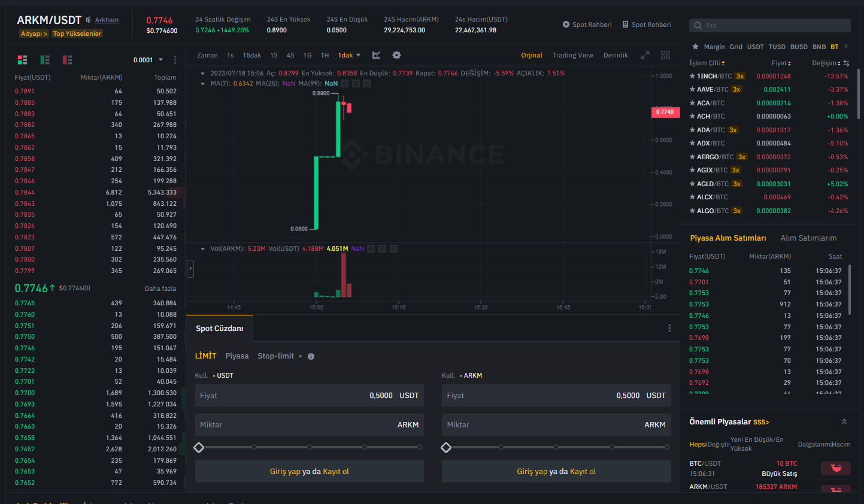Hide the MA indicator using eye icon
Screen dimensions: 864x504
344,84
